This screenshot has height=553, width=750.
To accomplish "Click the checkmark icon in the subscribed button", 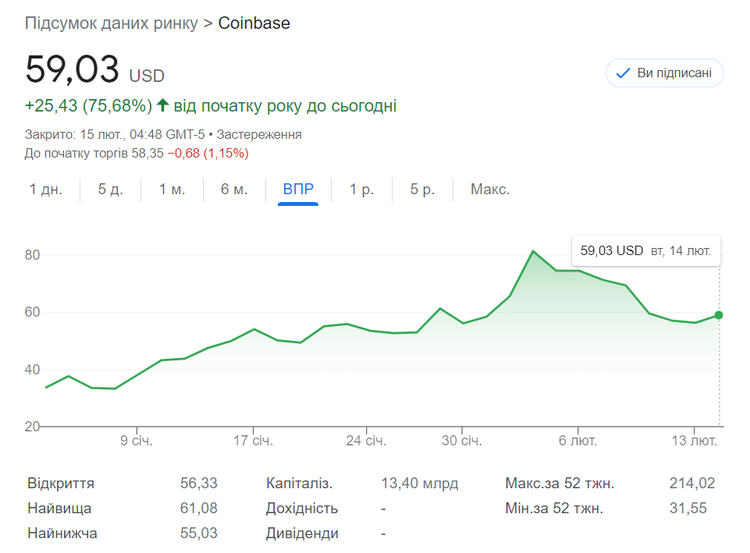I will (623, 73).
